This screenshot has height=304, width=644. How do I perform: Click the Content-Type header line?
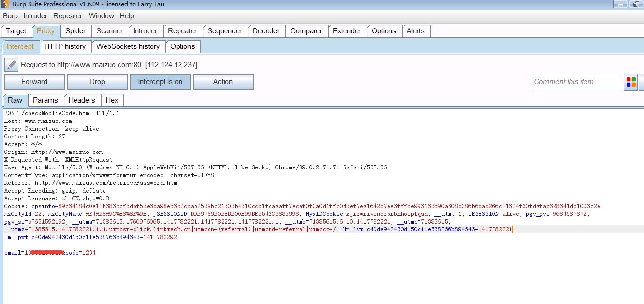pyautogui.click(x=109, y=175)
